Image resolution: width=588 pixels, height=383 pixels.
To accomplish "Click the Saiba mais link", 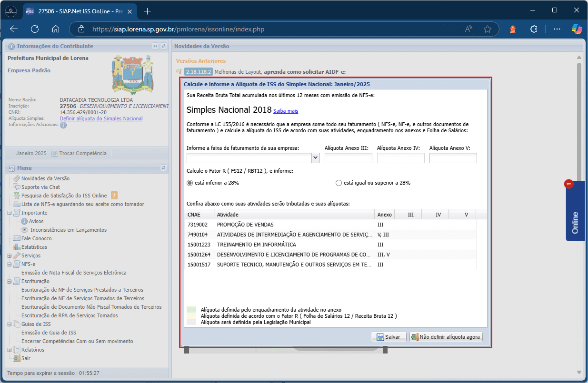I will 286,111.
